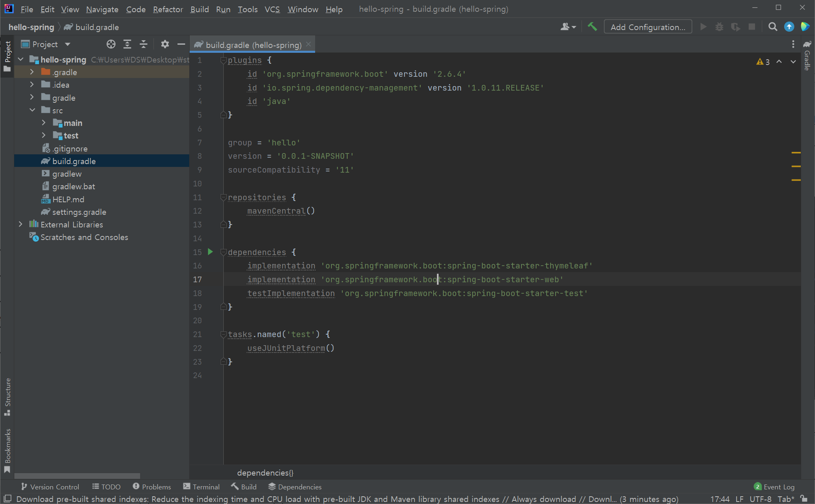Click the Expand All icon in Project panel
This screenshot has height=504, width=815.
click(x=127, y=44)
